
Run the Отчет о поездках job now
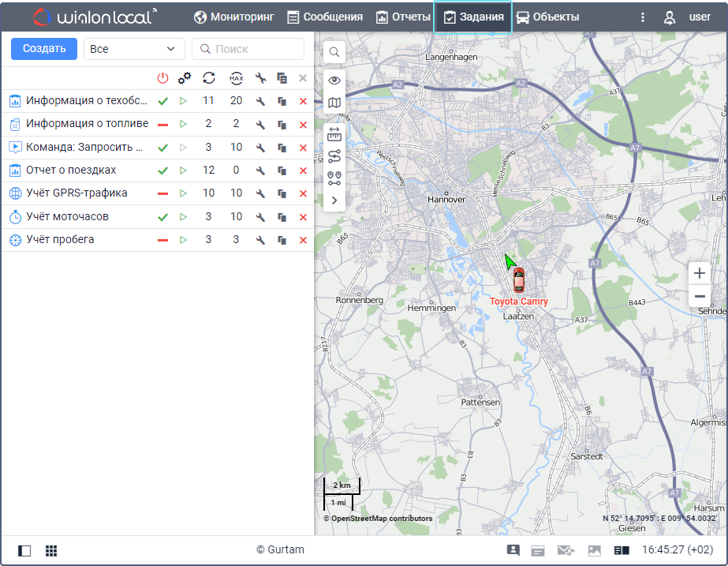(183, 171)
